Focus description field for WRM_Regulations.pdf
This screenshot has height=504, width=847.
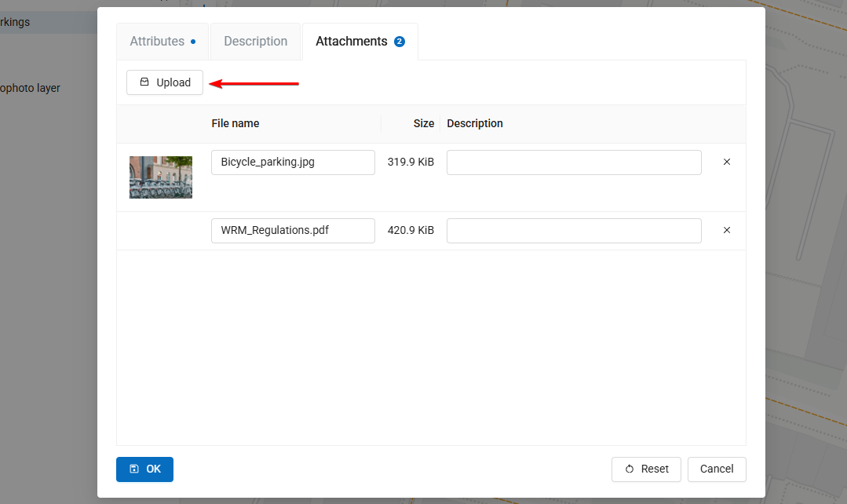pyautogui.click(x=574, y=231)
